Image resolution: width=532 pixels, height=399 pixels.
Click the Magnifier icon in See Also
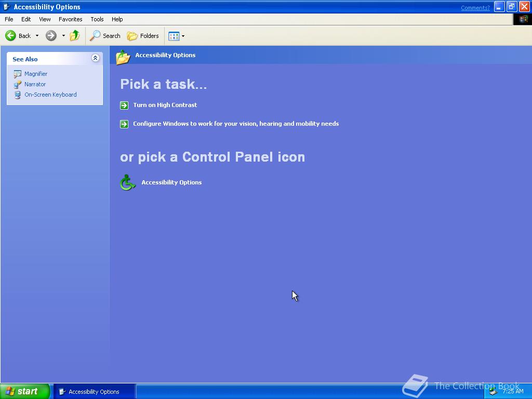coord(17,74)
